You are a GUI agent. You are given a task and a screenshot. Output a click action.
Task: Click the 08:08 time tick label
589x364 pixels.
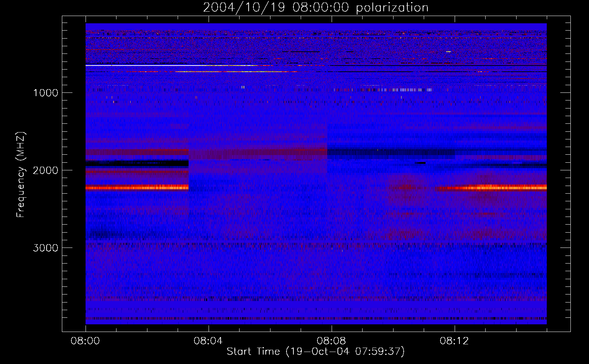(x=331, y=341)
